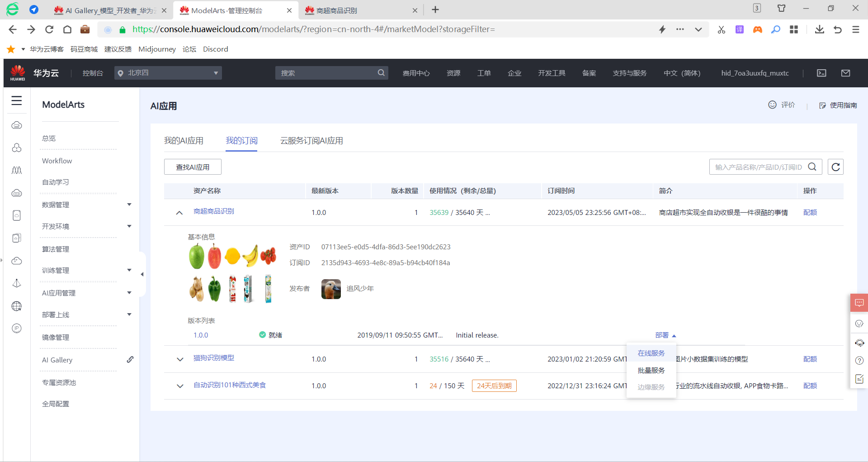
Task: Click the game controller icon in browser toolbar
Action: coord(758,29)
